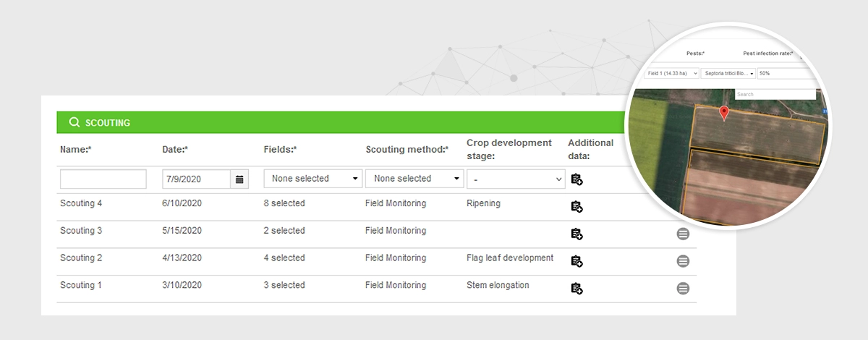Open row menu for Scouting 1
This screenshot has width=868, height=340.
click(x=683, y=289)
